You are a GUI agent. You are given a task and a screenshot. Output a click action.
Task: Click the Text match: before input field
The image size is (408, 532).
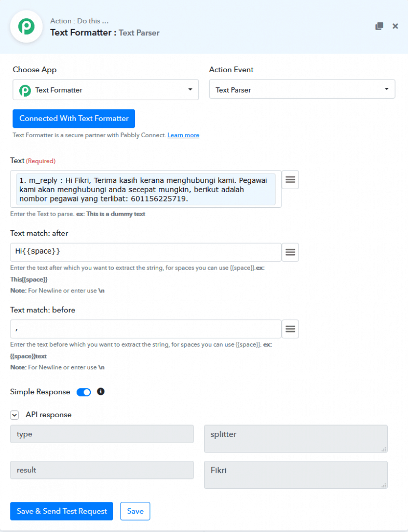point(146,329)
